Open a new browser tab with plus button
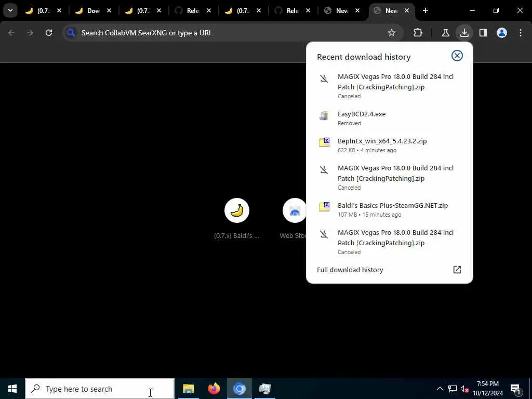532x399 pixels. [425, 10]
